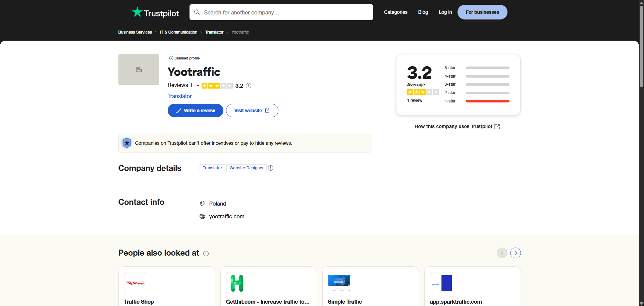Click the 1 review text in rating card
This screenshot has width=644, height=306.
pos(415,100)
